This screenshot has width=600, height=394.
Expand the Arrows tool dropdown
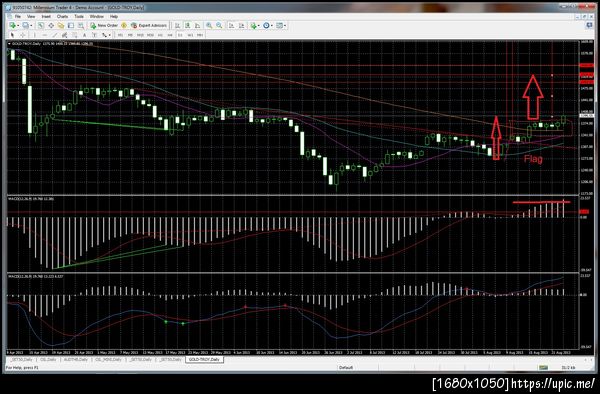pyautogui.click(x=110, y=35)
